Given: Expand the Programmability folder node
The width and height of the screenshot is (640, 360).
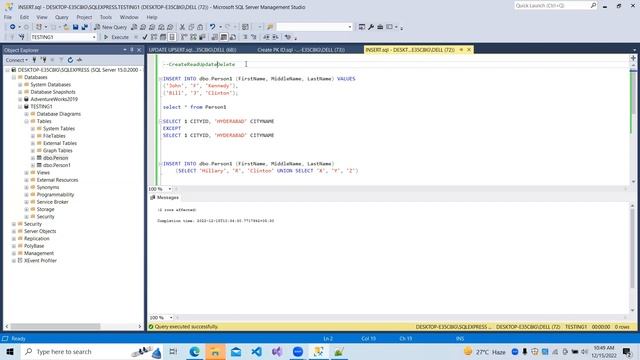Looking at the screenshot, I should pyautogui.click(x=27, y=195).
